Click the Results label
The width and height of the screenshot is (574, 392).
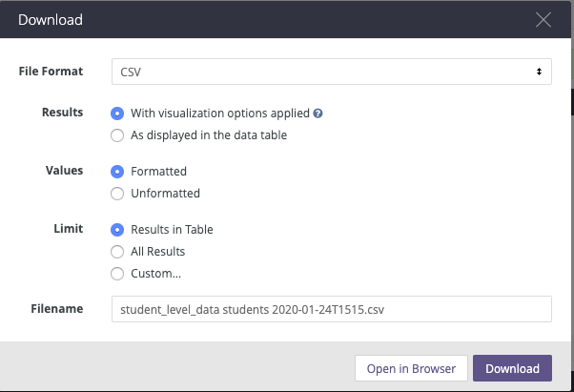click(63, 112)
